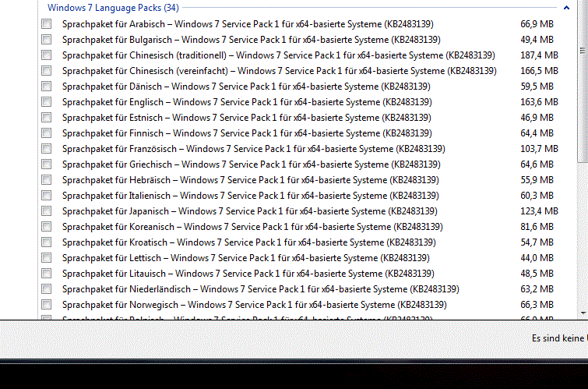Tick the Chinesisch (traditionell) checkbox

pos(47,55)
